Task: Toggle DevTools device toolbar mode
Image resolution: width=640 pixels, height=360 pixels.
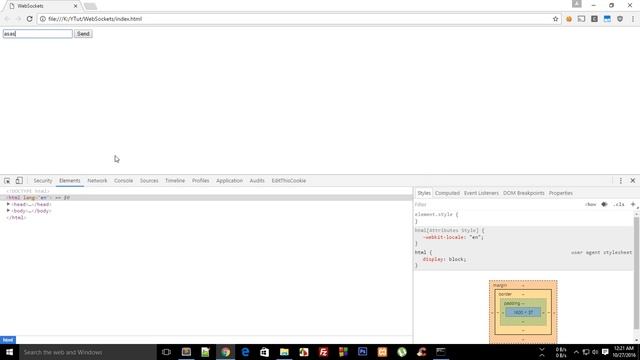Action: click(19, 180)
